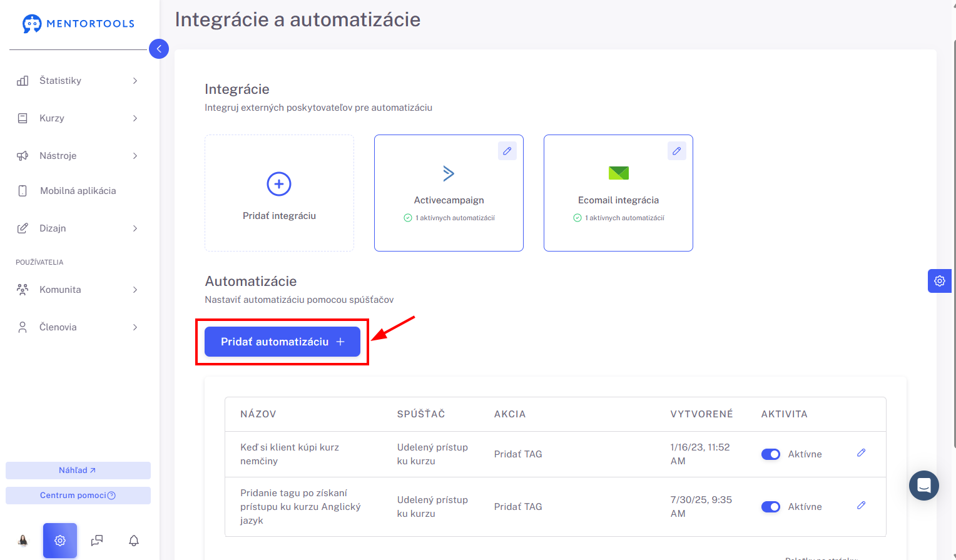This screenshot has width=956, height=560.
Task: Toggle activity of the nemčiny course automation
Action: pyautogui.click(x=771, y=454)
